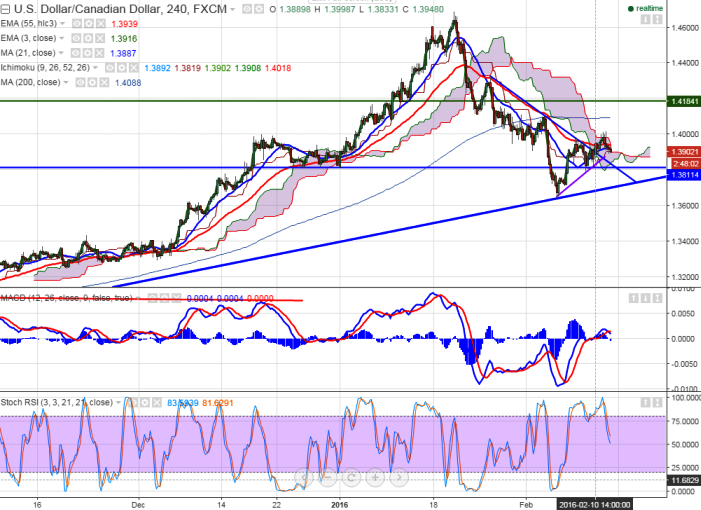
Task: Toggle visibility of the USD/CAD main series
Action: coord(247,9)
